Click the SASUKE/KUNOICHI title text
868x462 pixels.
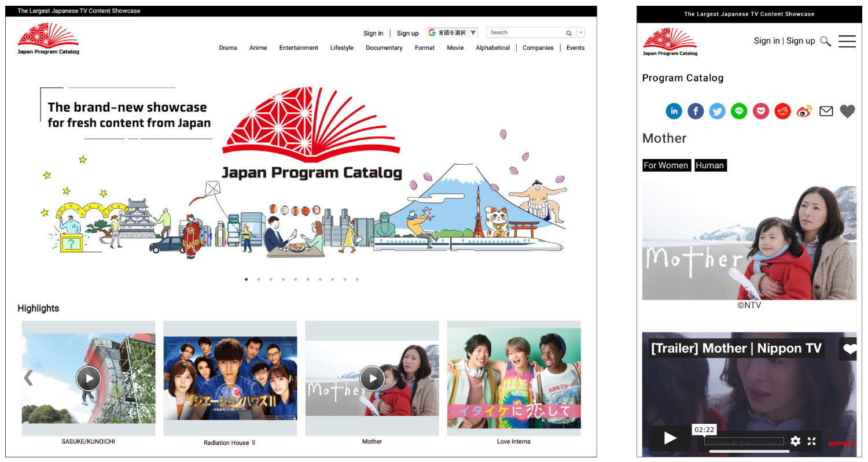click(x=89, y=442)
